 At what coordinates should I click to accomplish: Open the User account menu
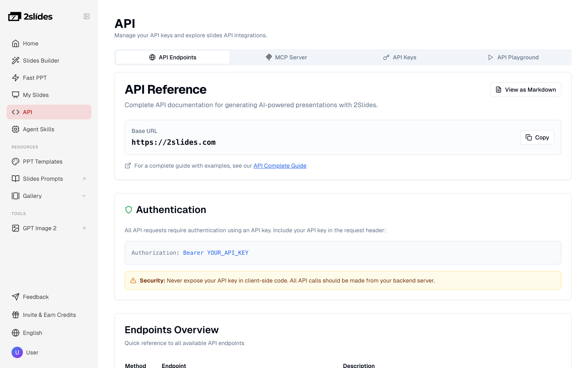pos(49,352)
